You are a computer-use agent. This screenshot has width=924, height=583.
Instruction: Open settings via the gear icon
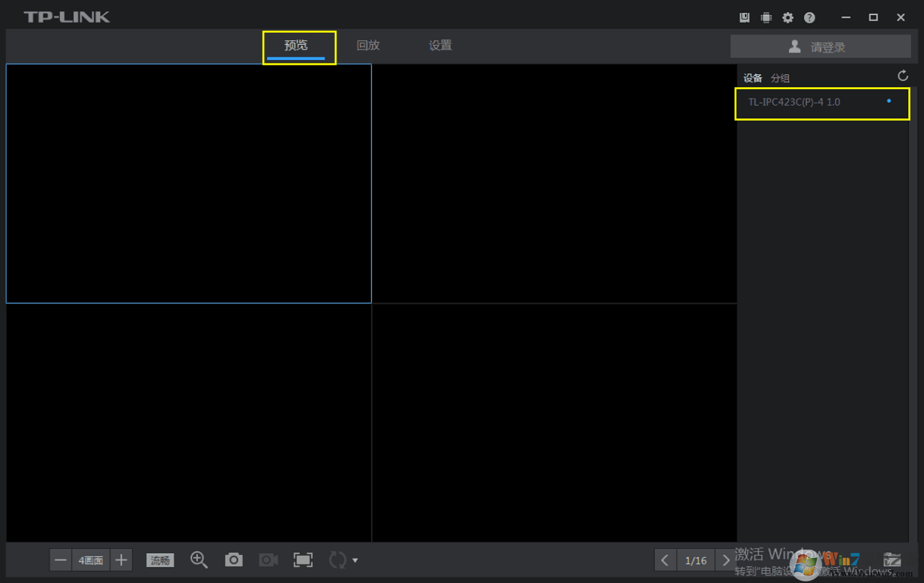[788, 18]
